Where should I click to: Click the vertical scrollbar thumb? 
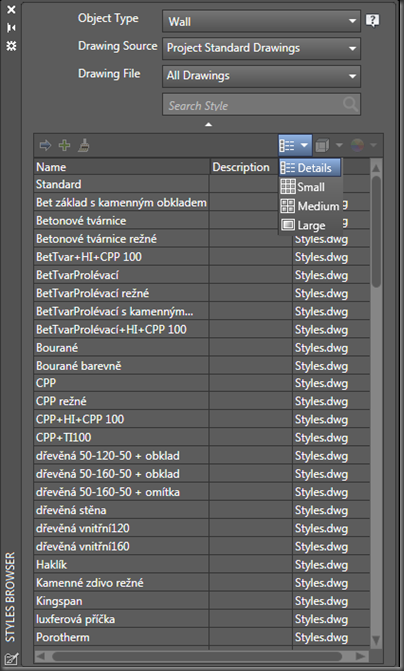[376, 231]
